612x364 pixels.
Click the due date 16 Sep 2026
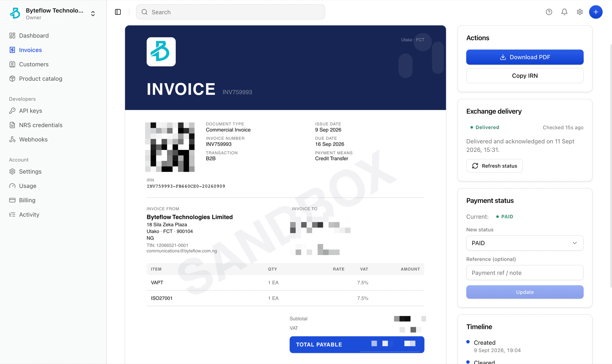click(x=329, y=144)
